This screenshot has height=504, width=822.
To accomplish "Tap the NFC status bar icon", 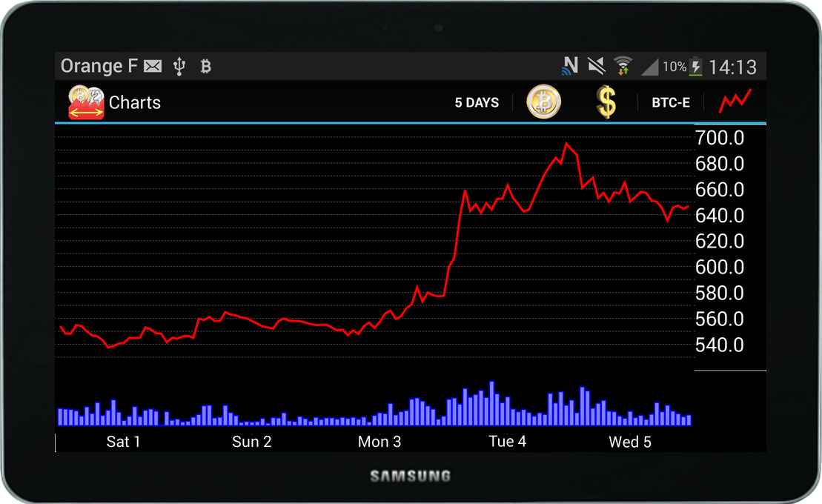I will (x=570, y=65).
